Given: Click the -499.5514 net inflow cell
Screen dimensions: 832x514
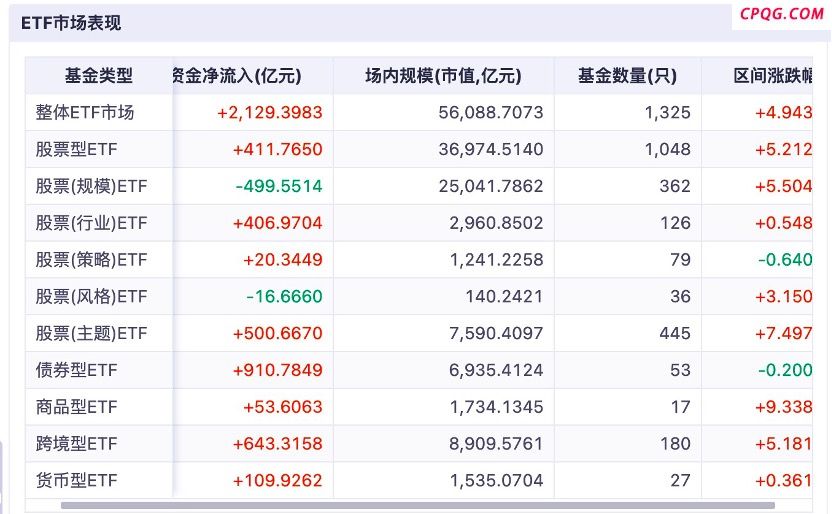Looking at the screenshot, I should point(279,187).
